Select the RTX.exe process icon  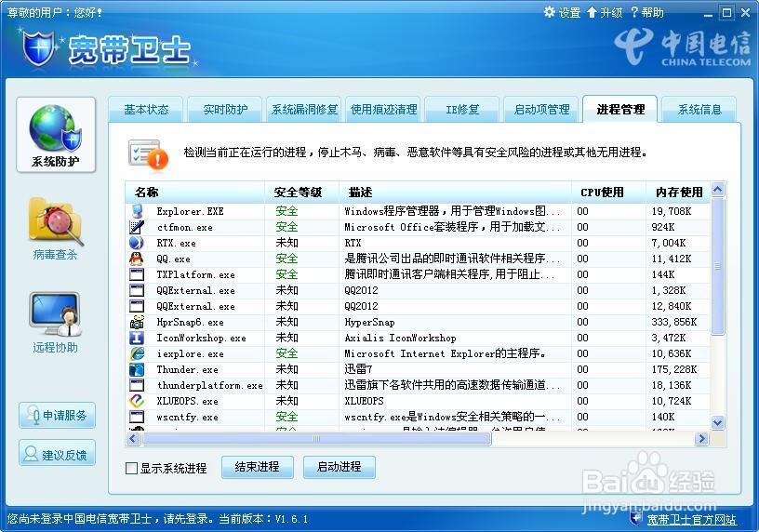(137, 243)
